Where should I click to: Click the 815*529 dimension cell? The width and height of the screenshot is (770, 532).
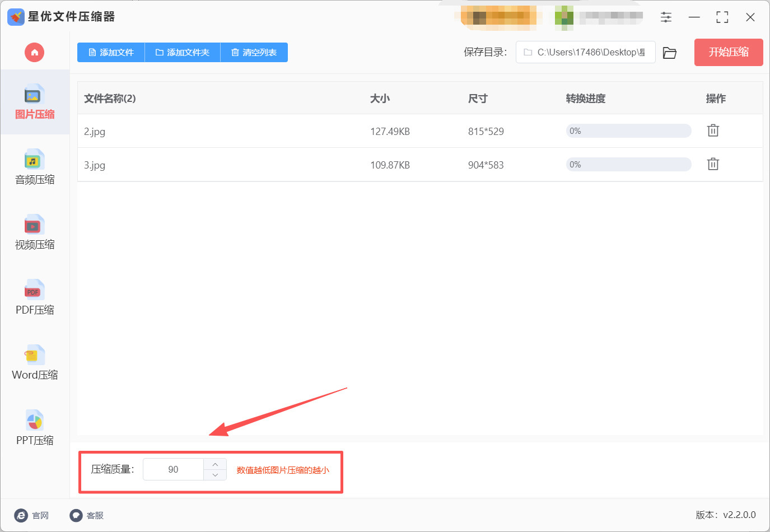486,132
